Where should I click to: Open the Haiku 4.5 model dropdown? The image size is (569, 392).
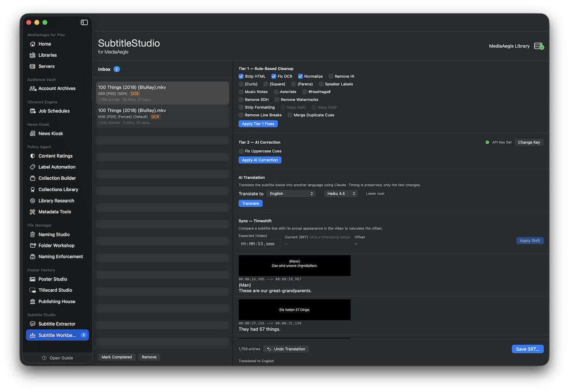pos(341,193)
